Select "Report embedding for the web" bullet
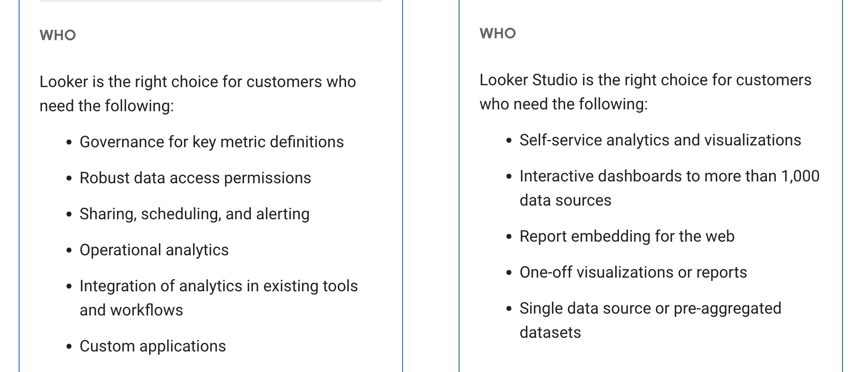The image size is (868, 372). tap(627, 236)
